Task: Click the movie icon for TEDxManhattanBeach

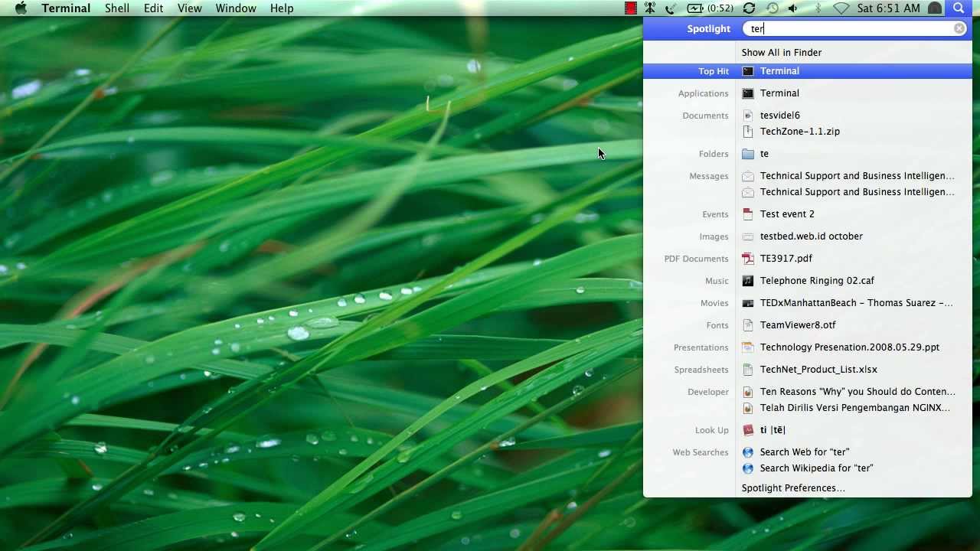Action: 748,303
